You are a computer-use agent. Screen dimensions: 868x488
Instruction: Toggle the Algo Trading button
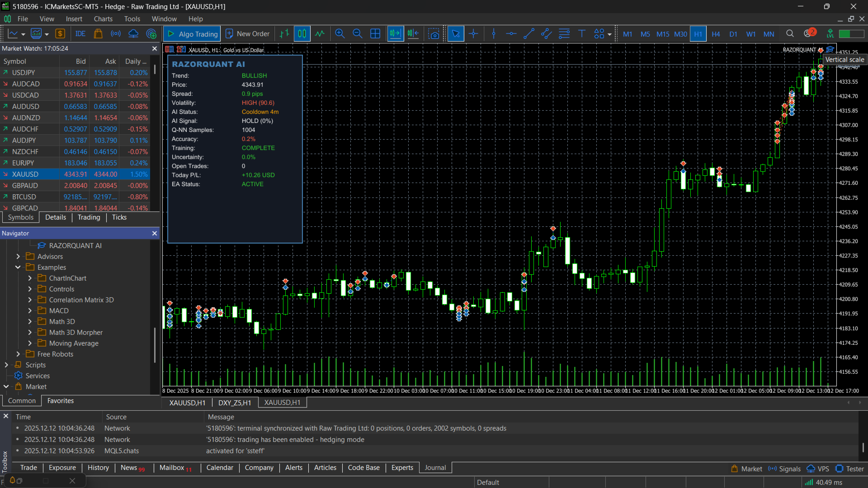pos(192,34)
